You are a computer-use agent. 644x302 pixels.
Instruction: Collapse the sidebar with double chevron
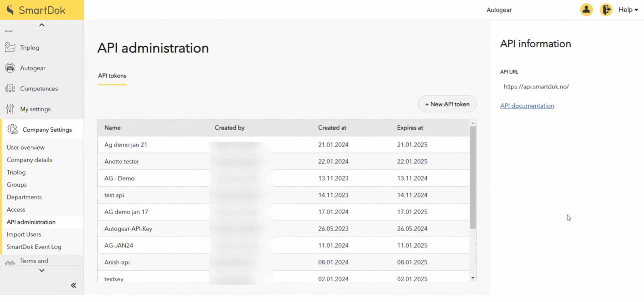(x=73, y=285)
